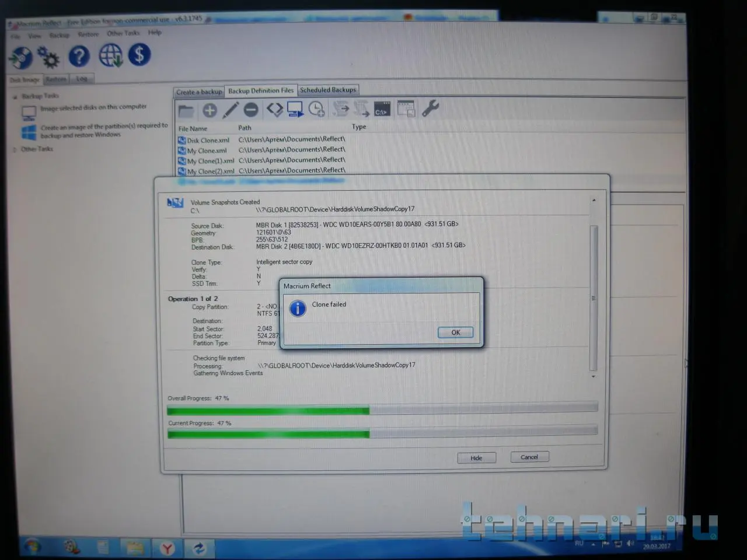Select the Backup Definition Files tab
The image size is (747, 560).
click(x=261, y=91)
